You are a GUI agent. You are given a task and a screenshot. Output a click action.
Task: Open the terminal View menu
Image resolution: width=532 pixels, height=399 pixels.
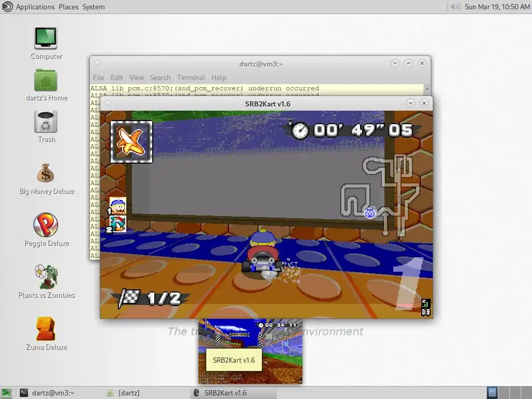tap(137, 78)
